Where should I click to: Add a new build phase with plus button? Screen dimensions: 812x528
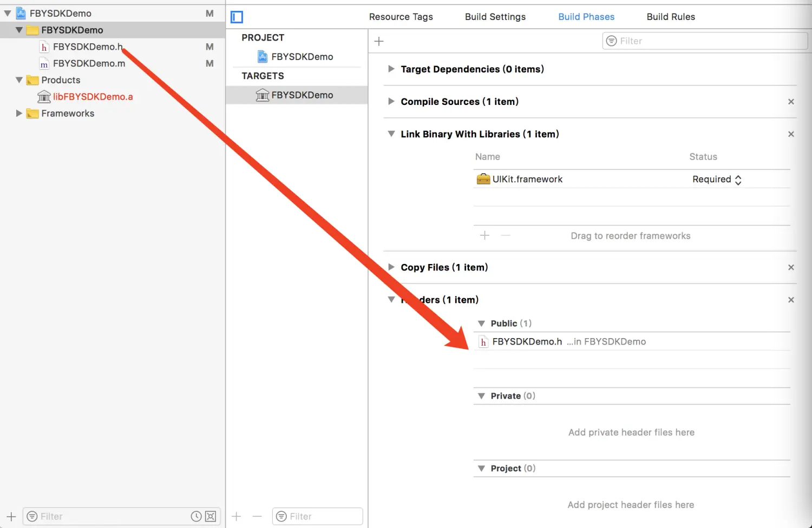(x=379, y=41)
